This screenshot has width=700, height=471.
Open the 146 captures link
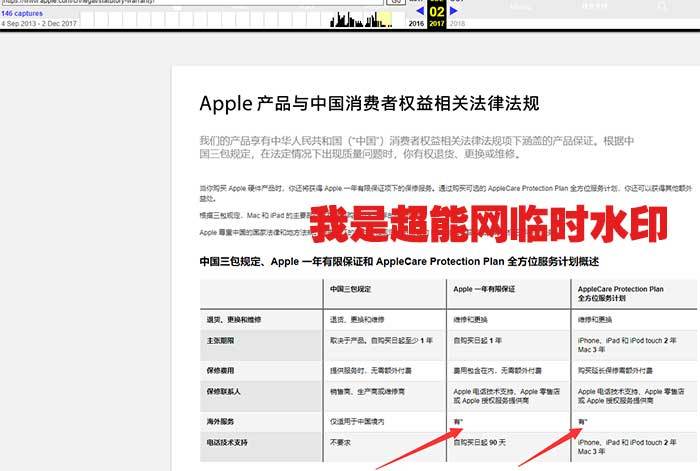point(22,14)
